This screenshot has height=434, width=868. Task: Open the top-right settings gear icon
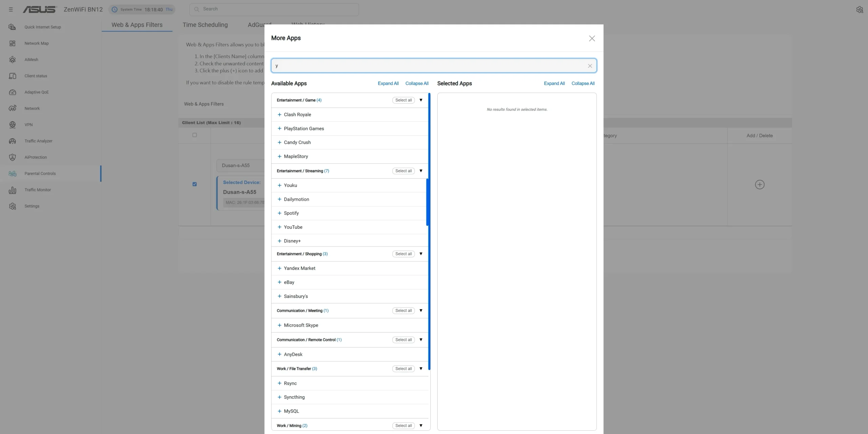[x=860, y=9]
